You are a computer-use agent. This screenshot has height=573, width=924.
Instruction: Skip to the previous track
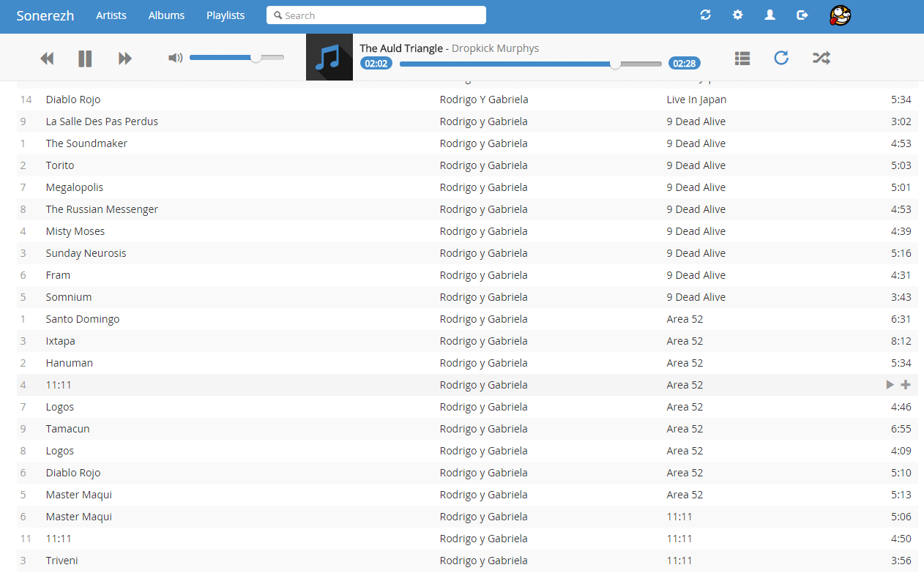pos(47,59)
